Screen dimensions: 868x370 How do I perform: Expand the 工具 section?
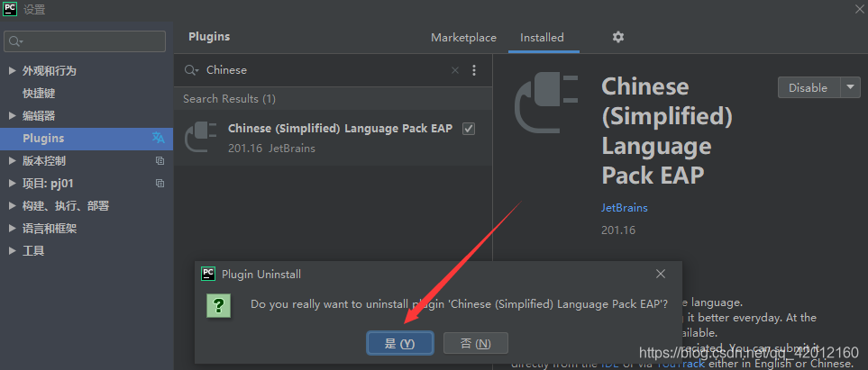[x=13, y=250]
